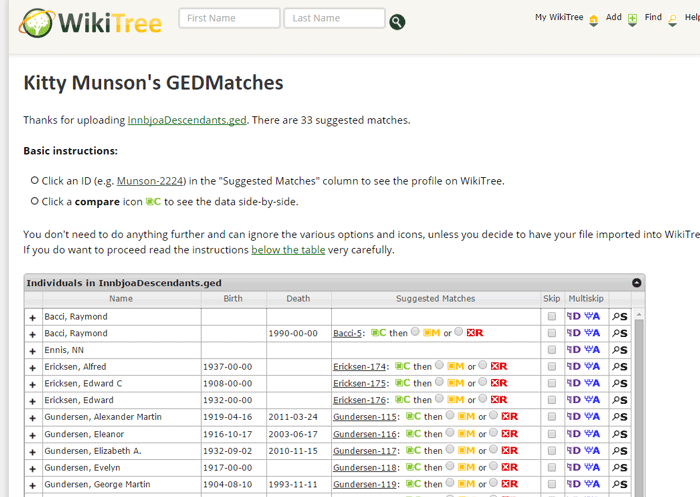Click the R reject icon for Gundersen-116
This screenshot has width=700, height=497.
click(509, 434)
